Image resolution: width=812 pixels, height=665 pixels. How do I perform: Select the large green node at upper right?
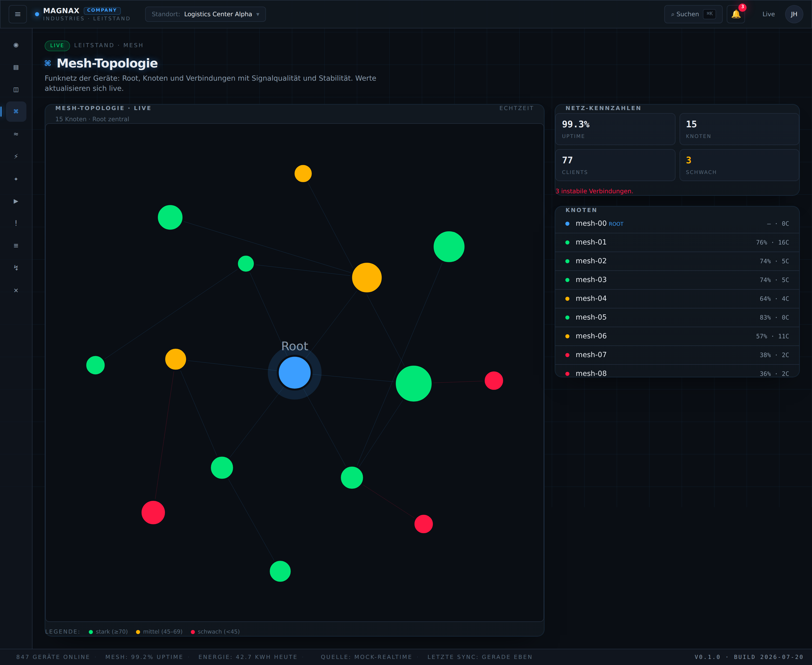(x=449, y=247)
